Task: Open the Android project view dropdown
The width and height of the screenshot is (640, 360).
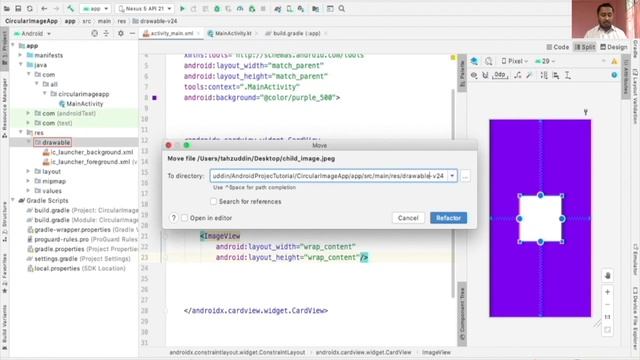Action: (x=33, y=33)
